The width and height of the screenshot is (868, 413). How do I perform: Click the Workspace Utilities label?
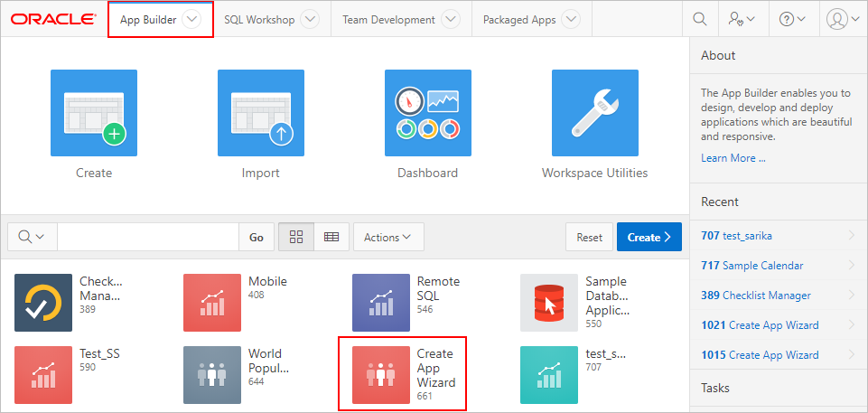[x=595, y=173]
